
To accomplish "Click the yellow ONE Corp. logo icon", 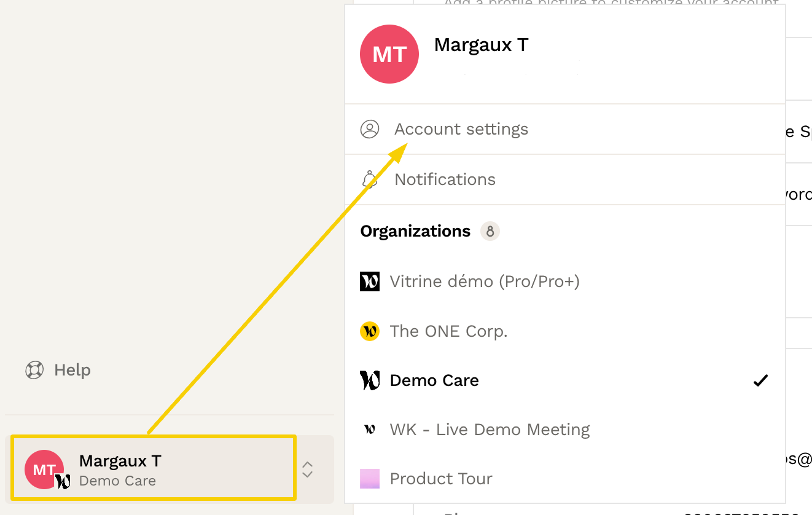I will pyautogui.click(x=370, y=331).
